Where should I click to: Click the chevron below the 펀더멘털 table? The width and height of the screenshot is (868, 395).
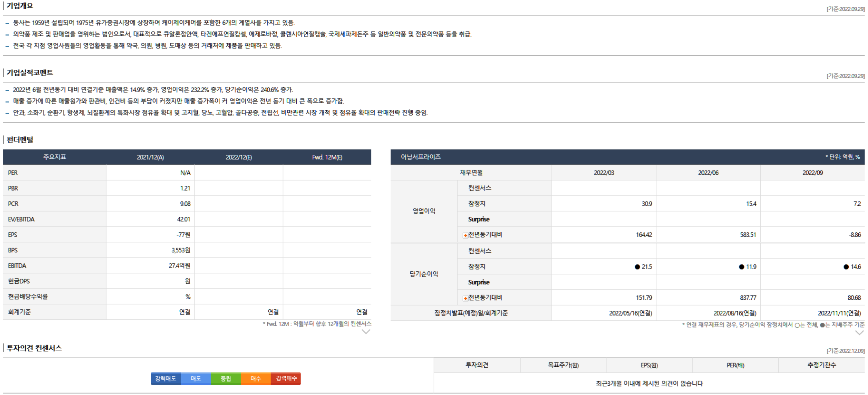(x=366, y=332)
